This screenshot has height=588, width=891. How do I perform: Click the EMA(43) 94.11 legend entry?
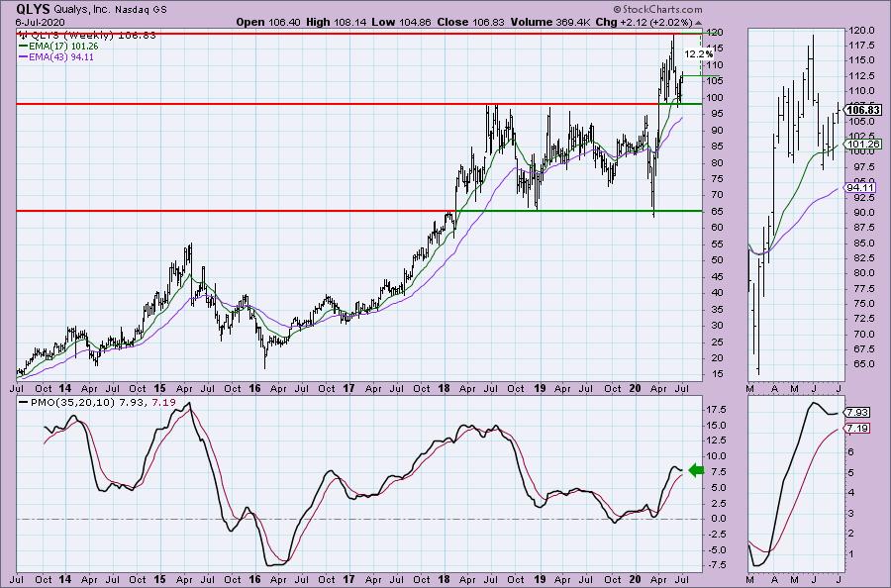point(56,56)
